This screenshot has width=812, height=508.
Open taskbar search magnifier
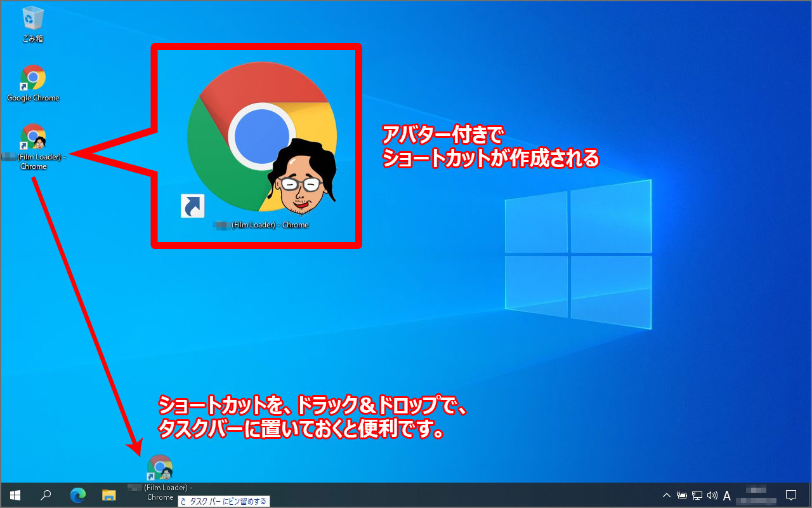(x=46, y=495)
